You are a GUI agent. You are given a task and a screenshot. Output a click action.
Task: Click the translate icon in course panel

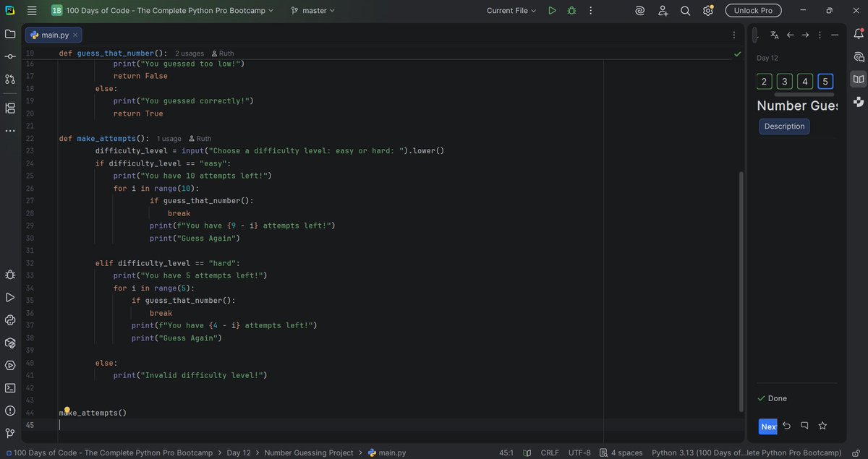[775, 35]
